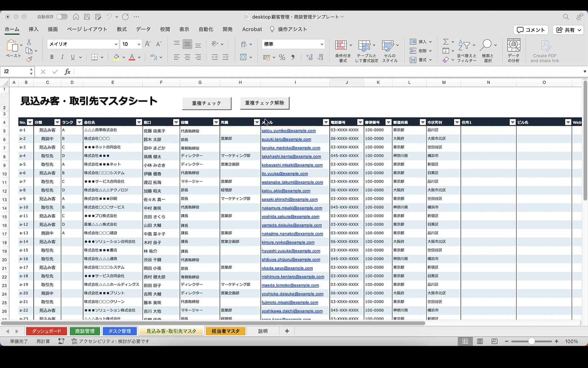Open the satou.yumiko@example.com email link
588x368 pixels.
tap(289, 131)
